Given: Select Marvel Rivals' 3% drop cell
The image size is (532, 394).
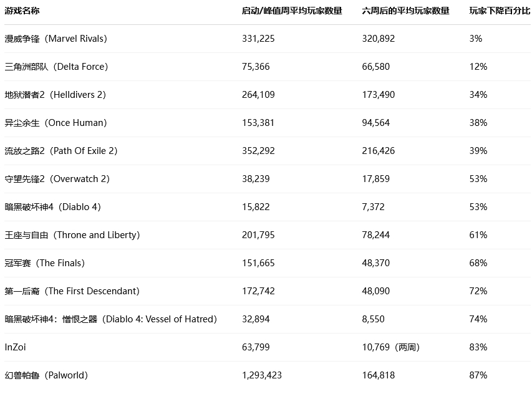Looking at the screenshot, I should click(476, 39).
